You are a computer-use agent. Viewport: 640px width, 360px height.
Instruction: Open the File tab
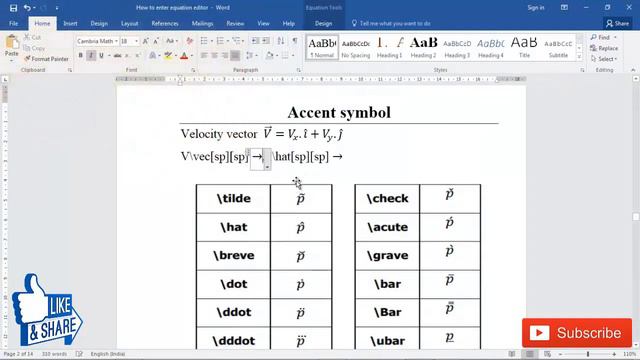point(13,24)
